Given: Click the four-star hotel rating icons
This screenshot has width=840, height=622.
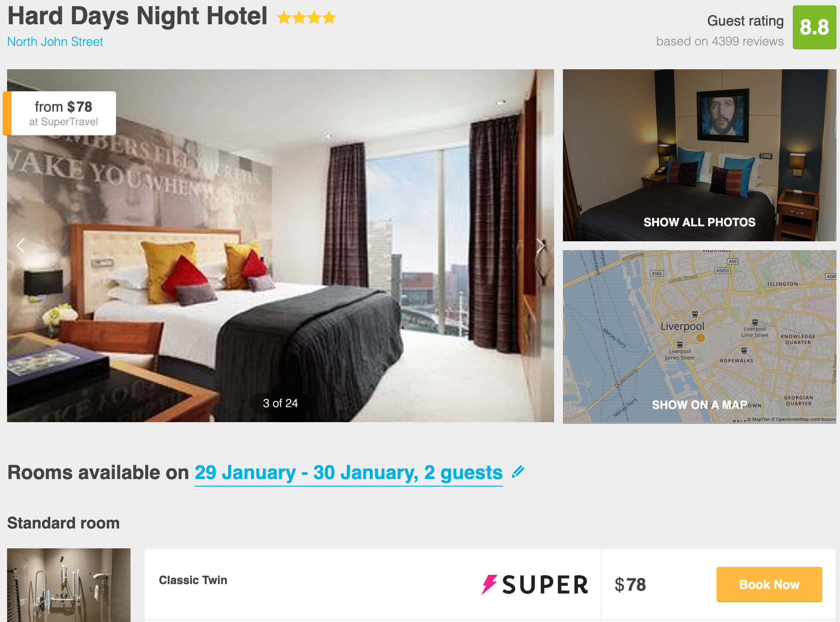Looking at the screenshot, I should tap(307, 18).
